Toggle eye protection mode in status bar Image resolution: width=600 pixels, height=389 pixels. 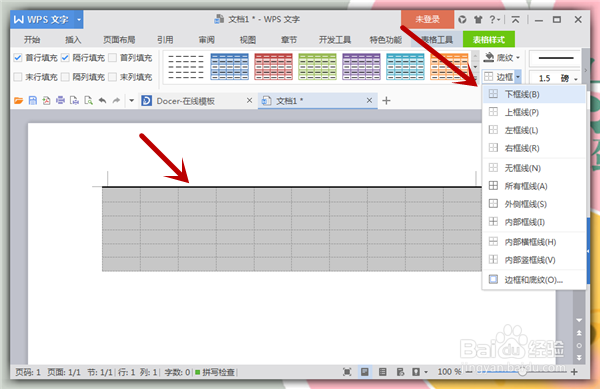coord(416,372)
